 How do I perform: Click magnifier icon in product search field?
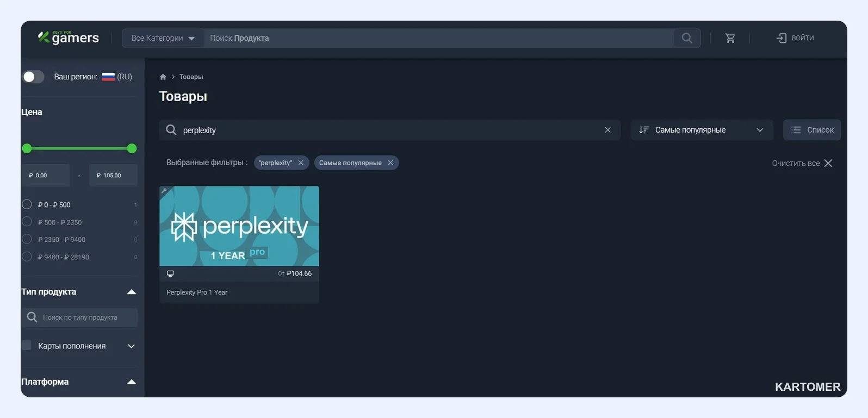coord(171,130)
